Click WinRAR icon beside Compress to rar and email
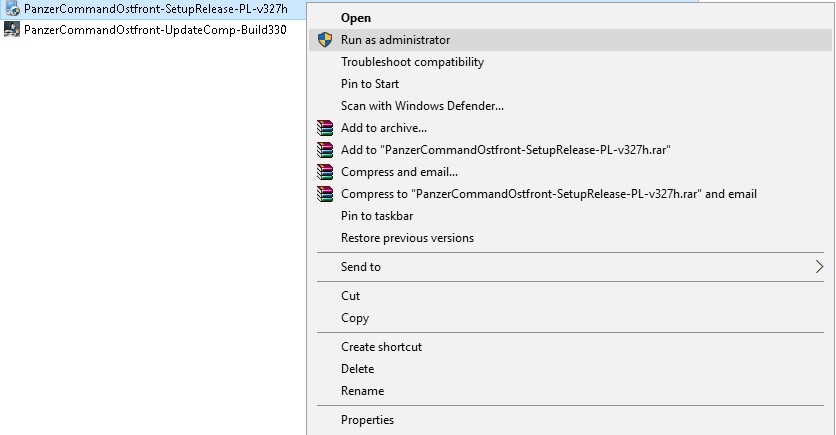This screenshot has height=435, width=836. click(324, 194)
